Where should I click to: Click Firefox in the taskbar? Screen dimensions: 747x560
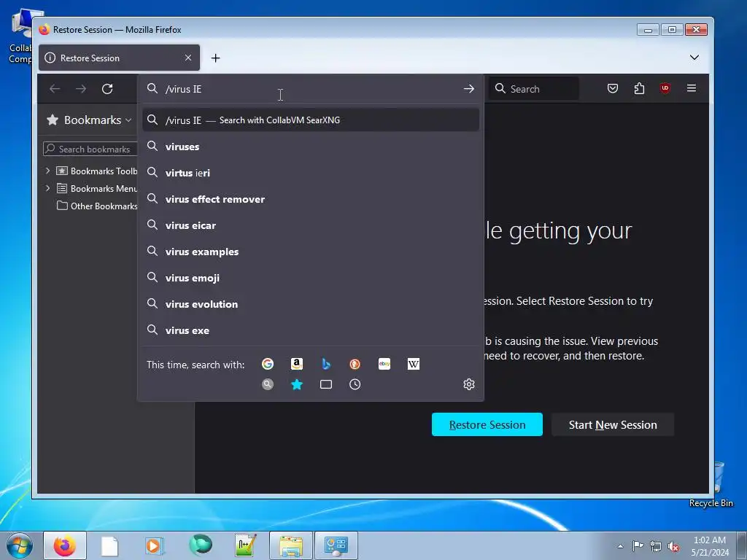[x=65, y=545]
